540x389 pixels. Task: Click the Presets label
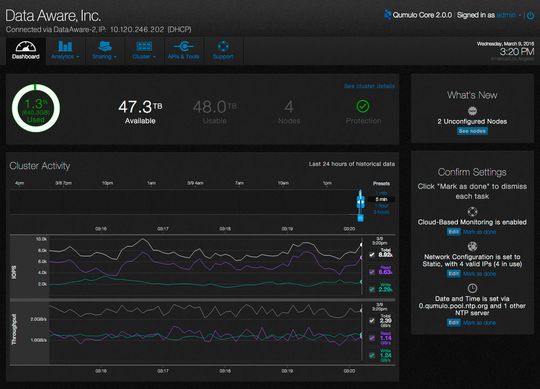(x=381, y=183)
